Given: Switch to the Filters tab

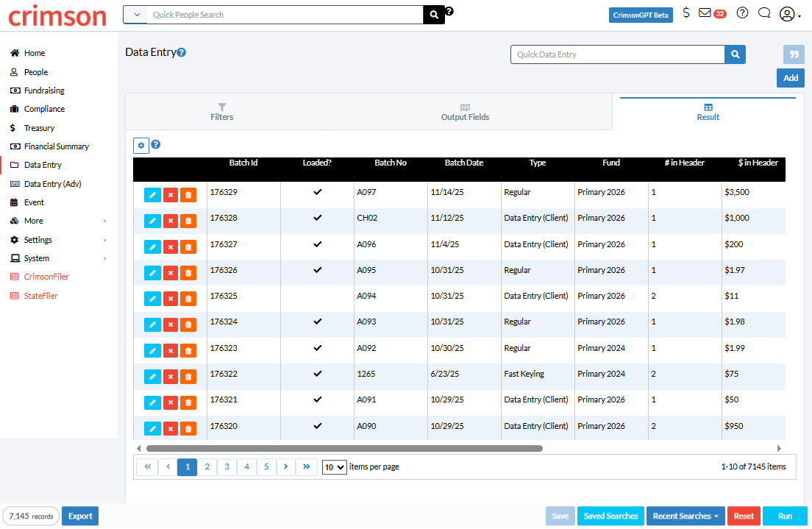Looking at the screenshot, I should (221, 112).
